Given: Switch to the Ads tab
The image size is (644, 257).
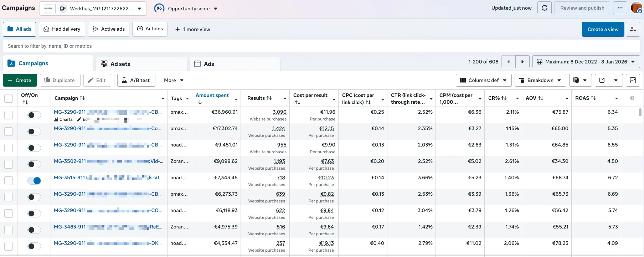Looking at the screenshot, I should (x=235, y=64).
